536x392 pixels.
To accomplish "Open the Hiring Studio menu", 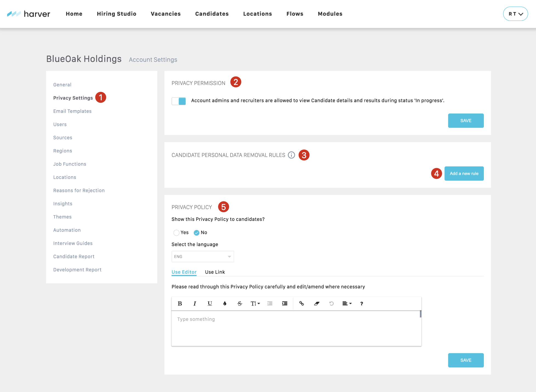I will pyautogui.click(x=116, y=14).
